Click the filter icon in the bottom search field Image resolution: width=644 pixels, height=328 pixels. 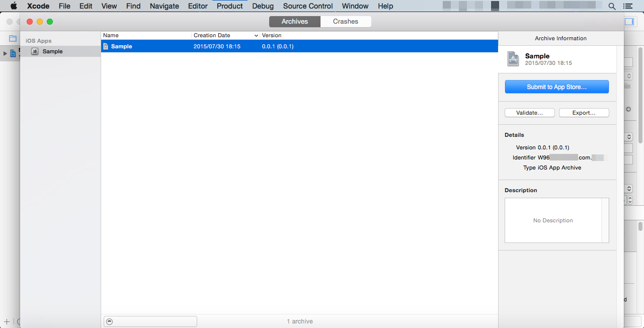(110, 321)
